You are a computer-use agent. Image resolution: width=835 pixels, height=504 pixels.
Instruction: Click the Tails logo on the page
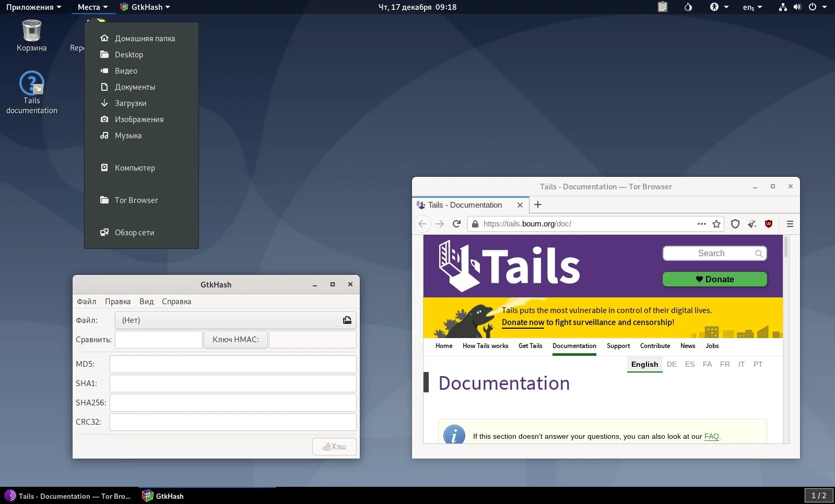(x=509, y=266)
